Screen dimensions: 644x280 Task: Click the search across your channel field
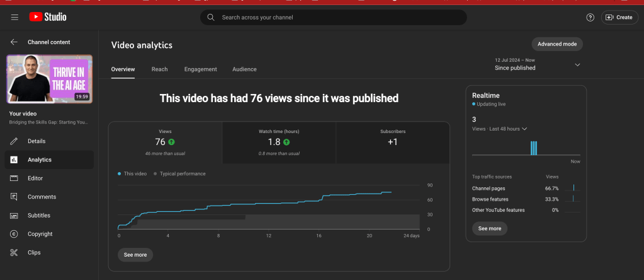(x=334, y=17)
